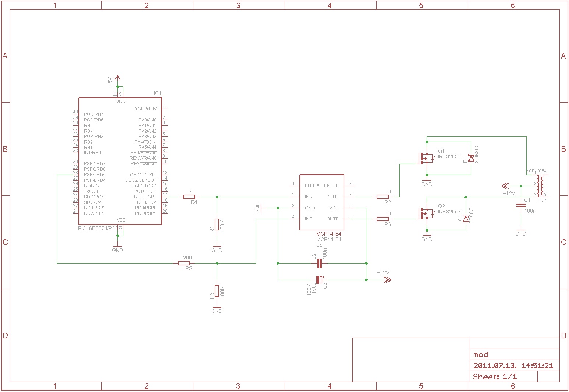Select gate resistor R2 labeled 10
This screenshot has height=392, width=569.
[383, 197]
